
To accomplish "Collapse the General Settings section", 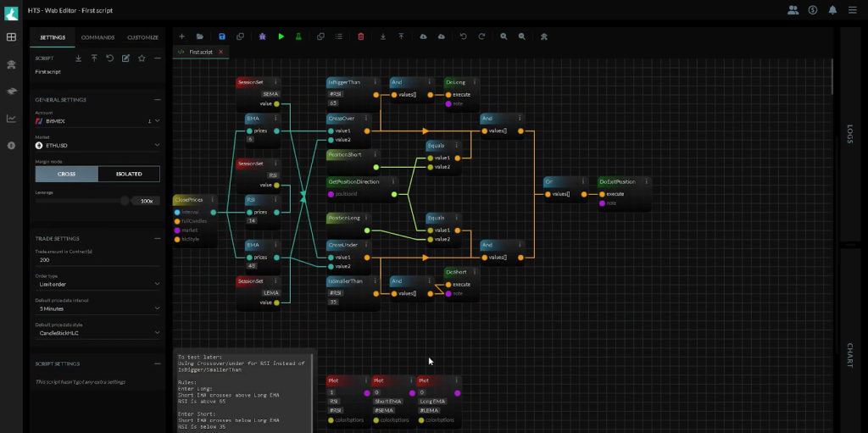I will coord(158,99).
